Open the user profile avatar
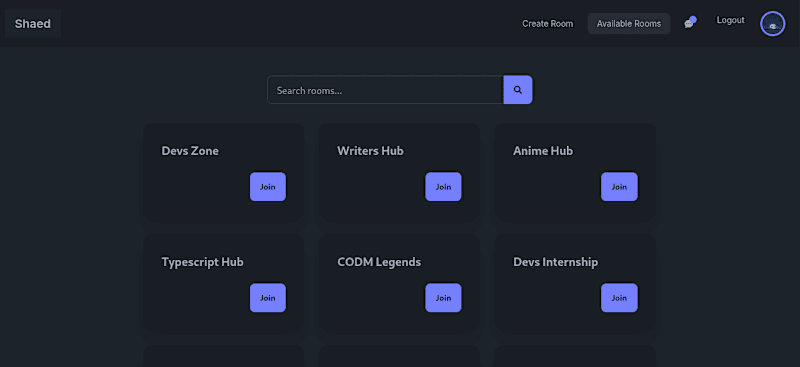 772,23
